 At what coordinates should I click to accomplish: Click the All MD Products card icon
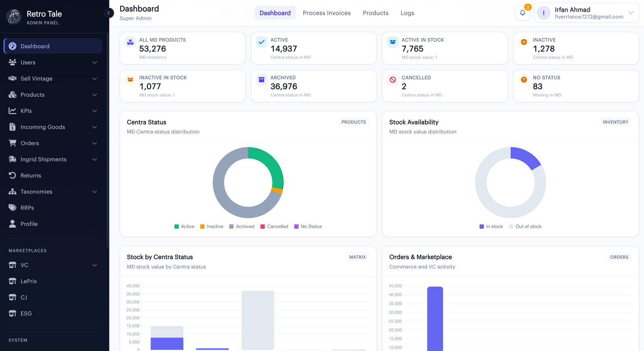click(130, 42)
